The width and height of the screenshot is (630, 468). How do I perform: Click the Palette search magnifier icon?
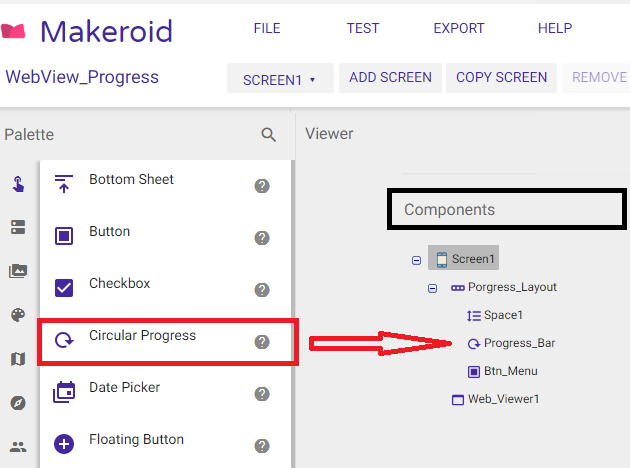click(x=268, y=135)
